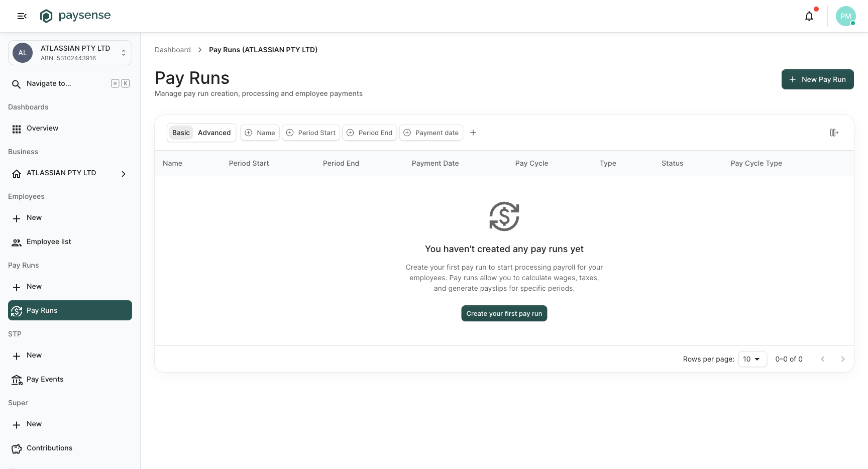The height and width of the screenshot is (469, 868).
Task: Sort by the Name column header
Action: tap(172, 163)
